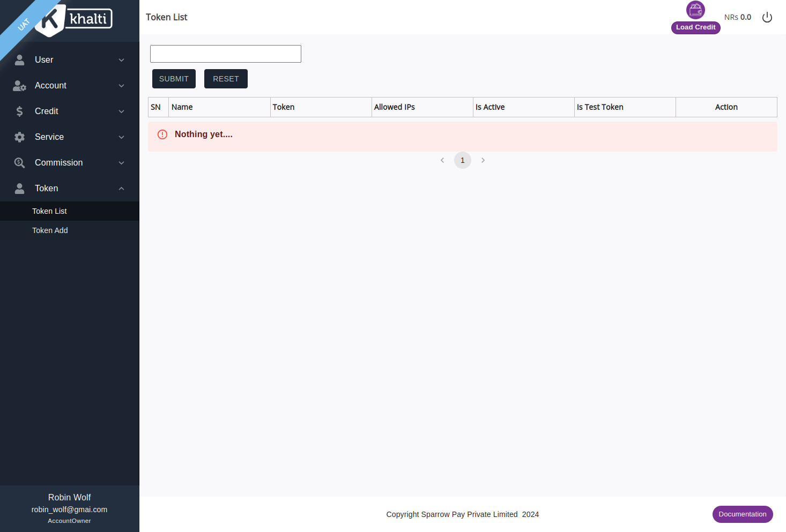Click the NRs 0.0 balance text
The height and width of the screenshot is (532, 786).
738,17
